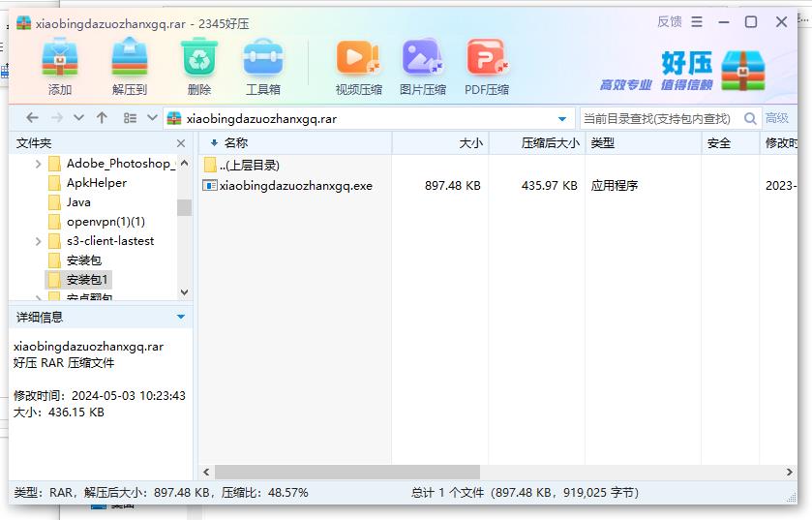Select the 安装包1 folder
This screenshot has width=812, height=520.
(x=78, y=280)
